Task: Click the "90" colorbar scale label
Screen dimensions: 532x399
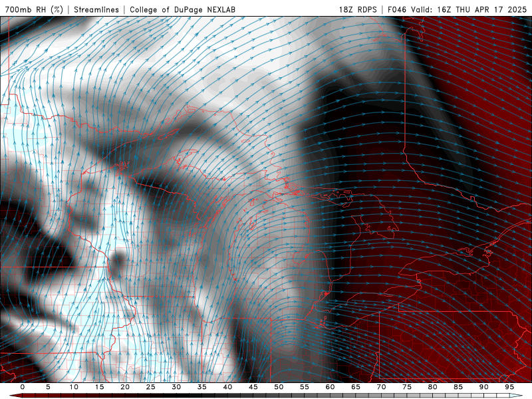Action: coord(484,387)
